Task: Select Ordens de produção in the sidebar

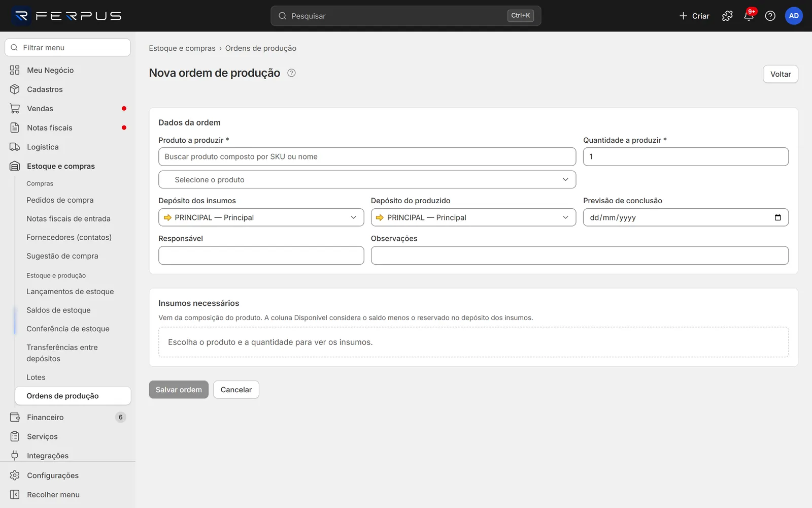Action: coord(73,396)
